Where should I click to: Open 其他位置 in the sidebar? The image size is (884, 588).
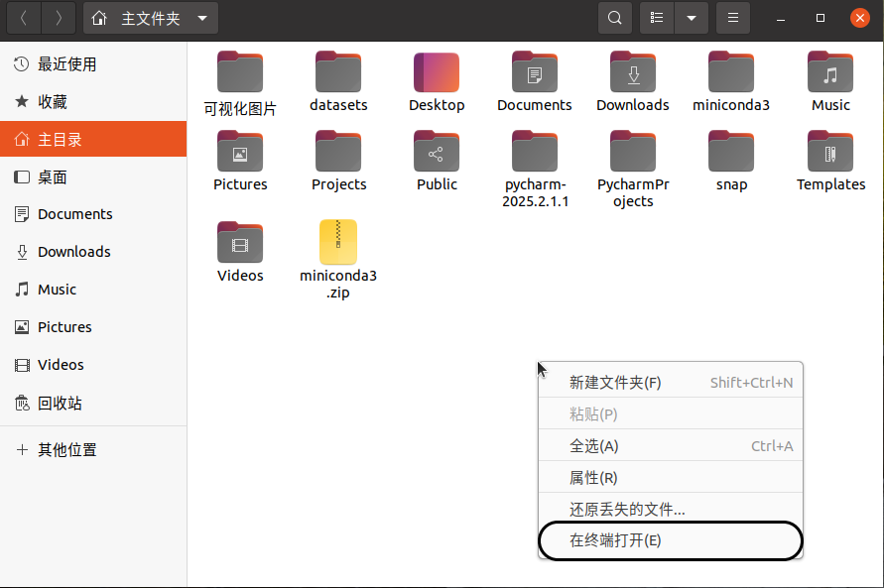tap(93, 449)
